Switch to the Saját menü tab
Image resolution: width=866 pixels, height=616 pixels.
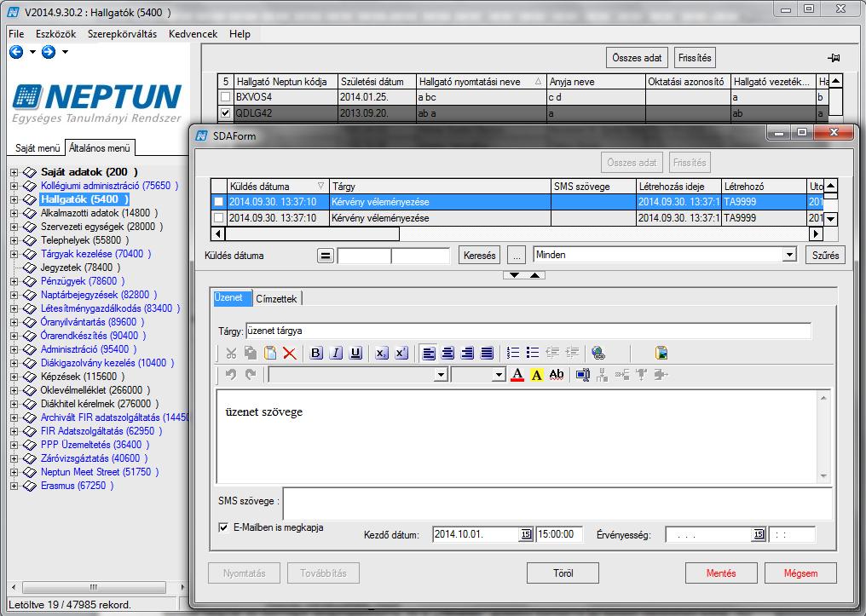tap(37, 148)
